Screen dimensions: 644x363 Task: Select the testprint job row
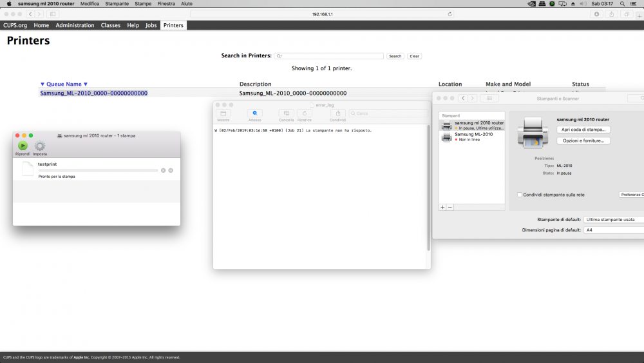click(x=97, y=170)
